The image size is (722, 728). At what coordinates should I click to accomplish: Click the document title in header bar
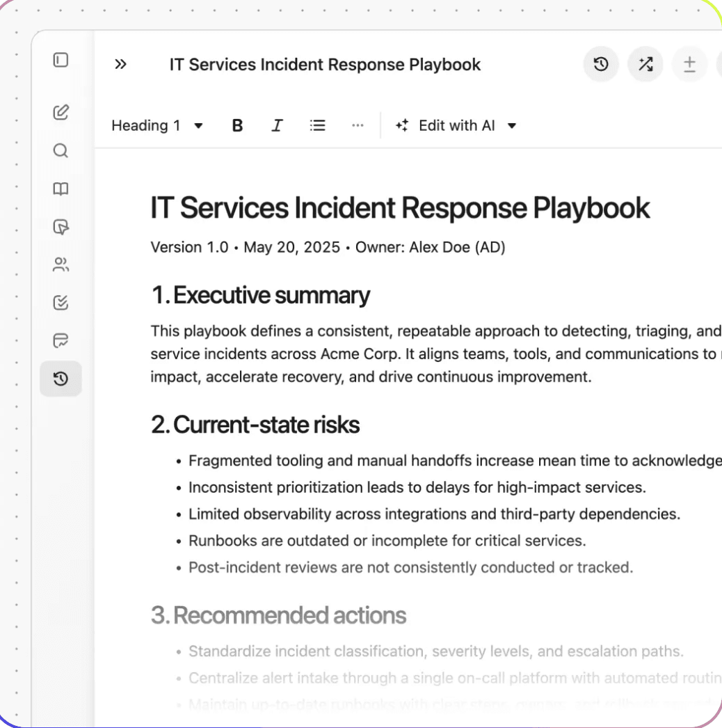click(x=325, y=65)
